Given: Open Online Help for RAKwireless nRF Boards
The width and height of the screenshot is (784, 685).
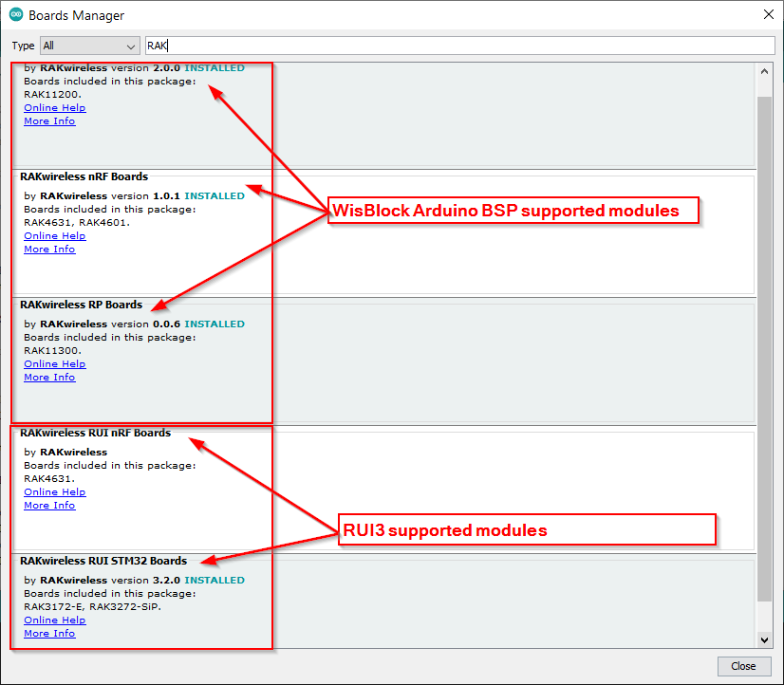Looking at the screenshot, I should [55, 236].
